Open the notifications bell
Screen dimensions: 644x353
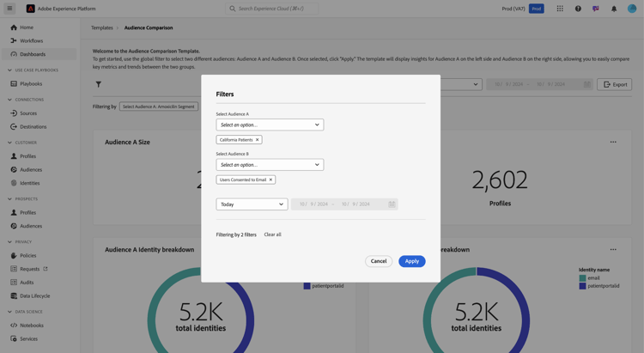[614, 9]
